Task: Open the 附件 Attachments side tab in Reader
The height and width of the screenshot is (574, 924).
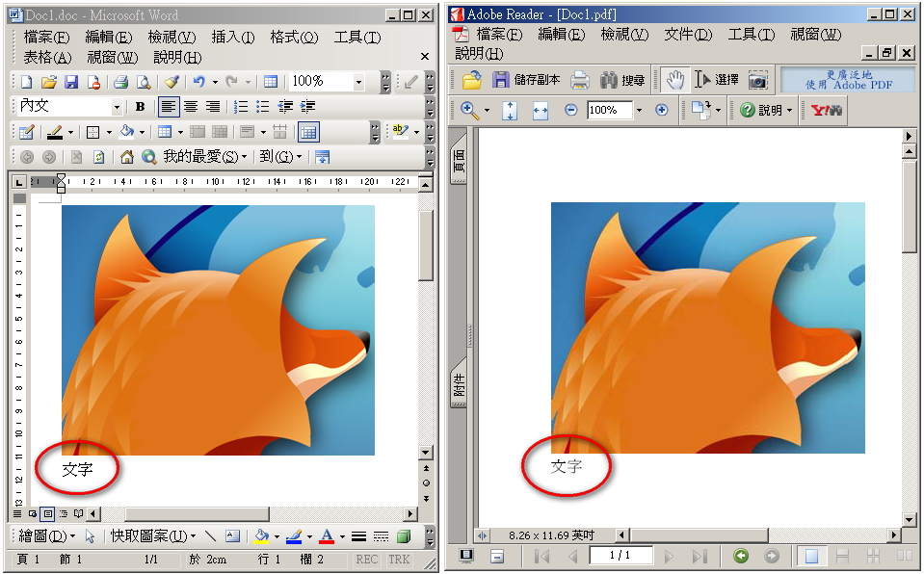Action: (459, 384)
